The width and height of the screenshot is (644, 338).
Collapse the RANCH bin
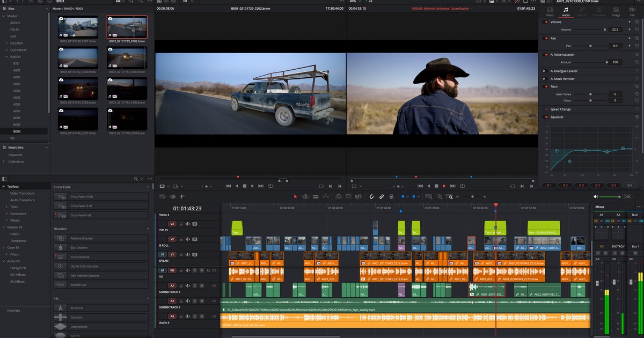6,56
